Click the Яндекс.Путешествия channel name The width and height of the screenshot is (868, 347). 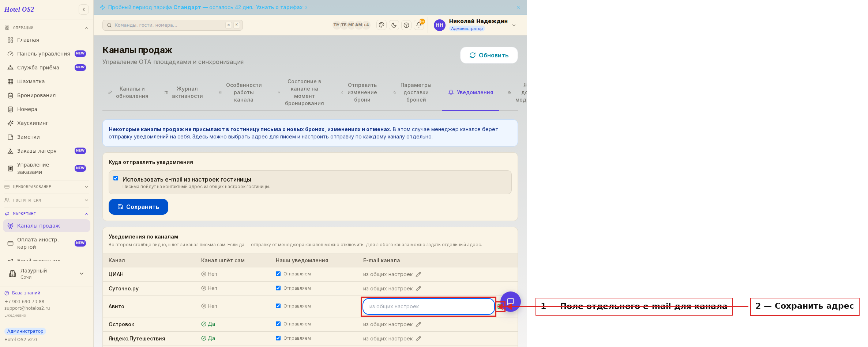click(137, 339)
